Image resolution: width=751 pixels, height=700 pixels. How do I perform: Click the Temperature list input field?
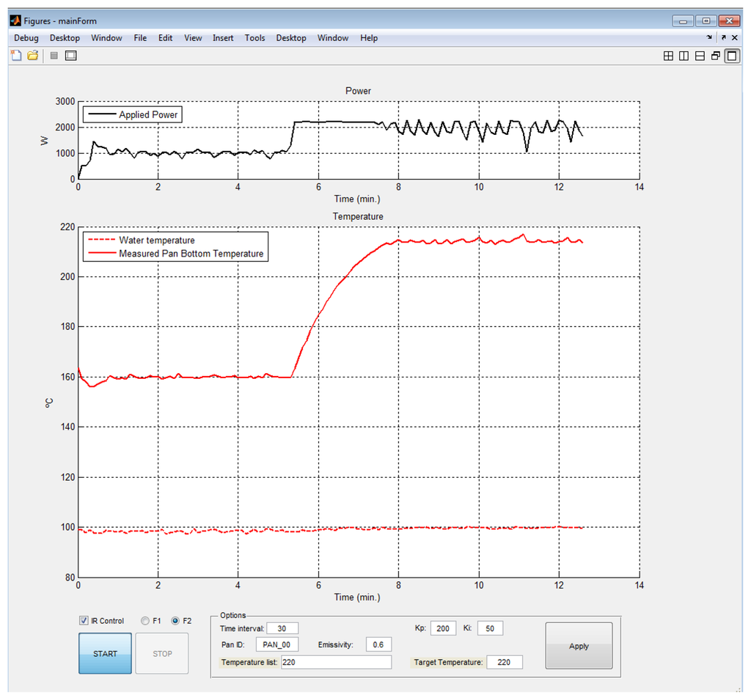click(335, 662)
